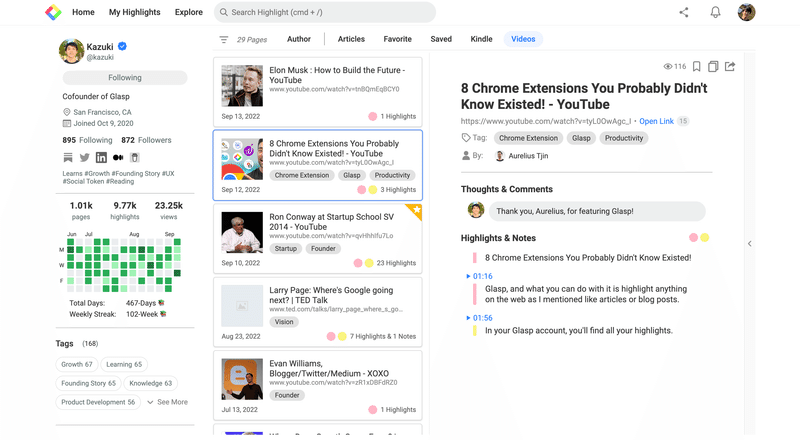This screenshot has width=800, height=440.
Task: Click the export share icon on article panel
Action: coord(730,66)
